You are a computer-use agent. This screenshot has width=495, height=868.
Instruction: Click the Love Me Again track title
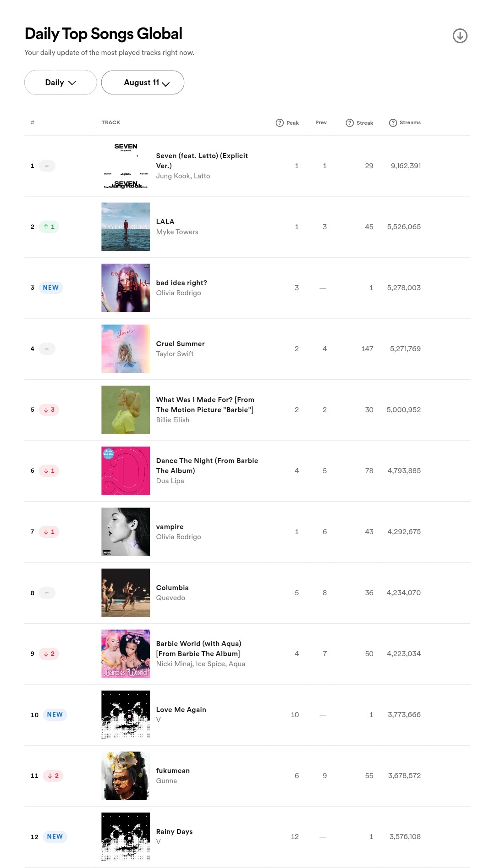(x=181, y=710)
